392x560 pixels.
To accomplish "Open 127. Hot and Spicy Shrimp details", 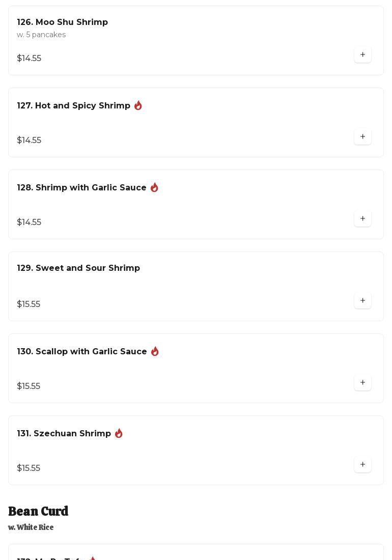I will point(73,106).
